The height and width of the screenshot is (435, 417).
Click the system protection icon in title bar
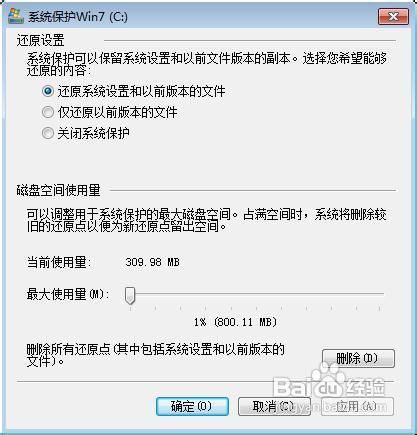tap(15, 16)
